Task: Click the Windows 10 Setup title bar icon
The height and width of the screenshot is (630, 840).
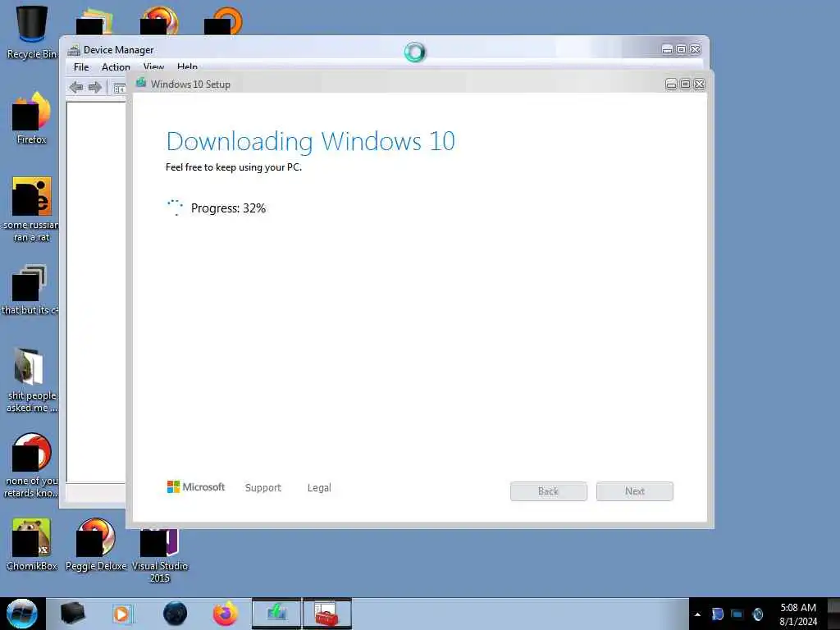Action: click(141, 83)
